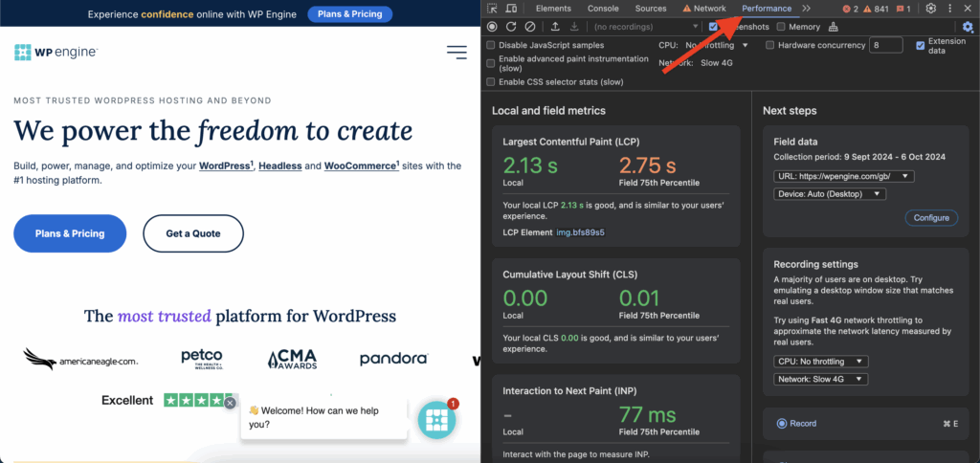Follow the Headless link

coord(280,166)
